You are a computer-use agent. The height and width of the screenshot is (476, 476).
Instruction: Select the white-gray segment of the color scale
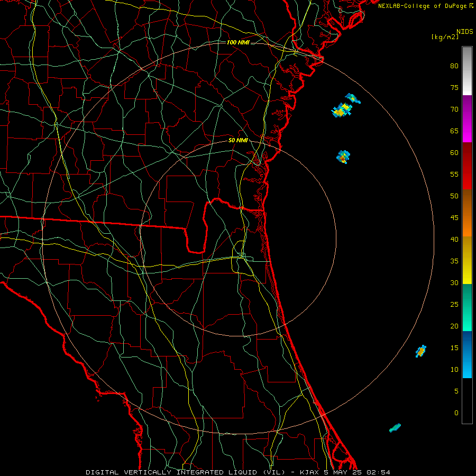point(467,71)
